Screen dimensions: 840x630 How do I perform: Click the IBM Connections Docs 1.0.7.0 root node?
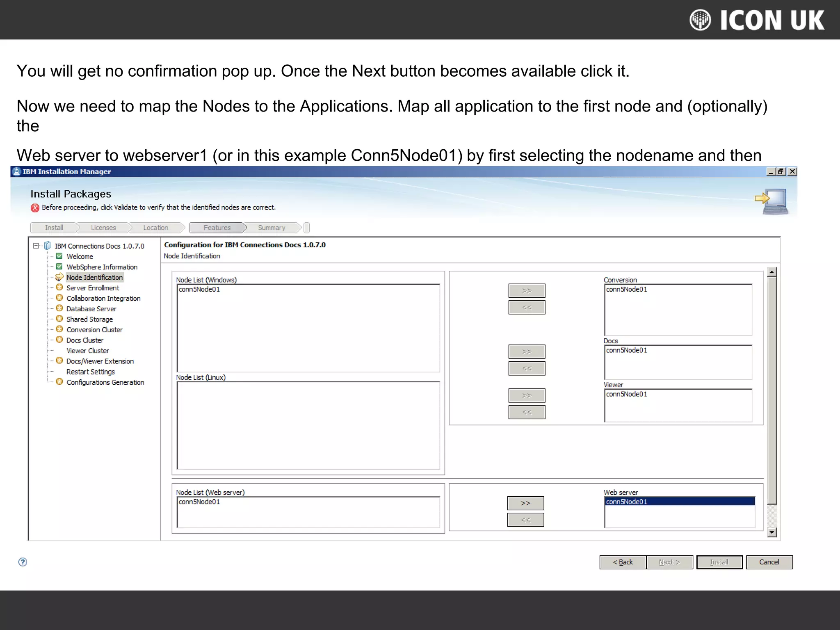(100, 246)
